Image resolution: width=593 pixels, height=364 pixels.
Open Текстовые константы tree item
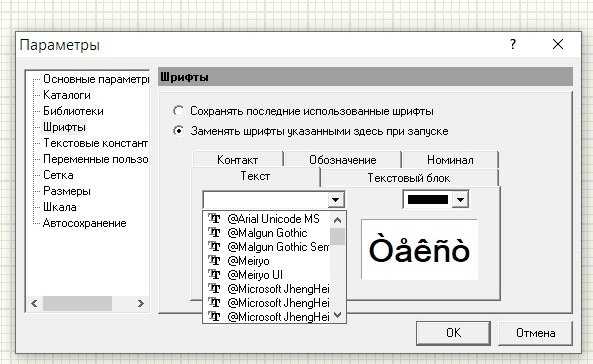[x=95, y=143]
